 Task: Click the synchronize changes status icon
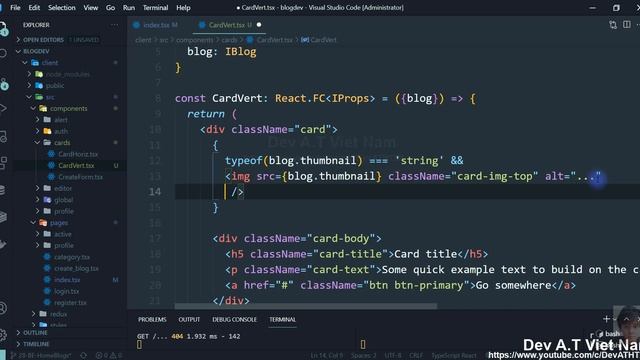click(83, 356)
